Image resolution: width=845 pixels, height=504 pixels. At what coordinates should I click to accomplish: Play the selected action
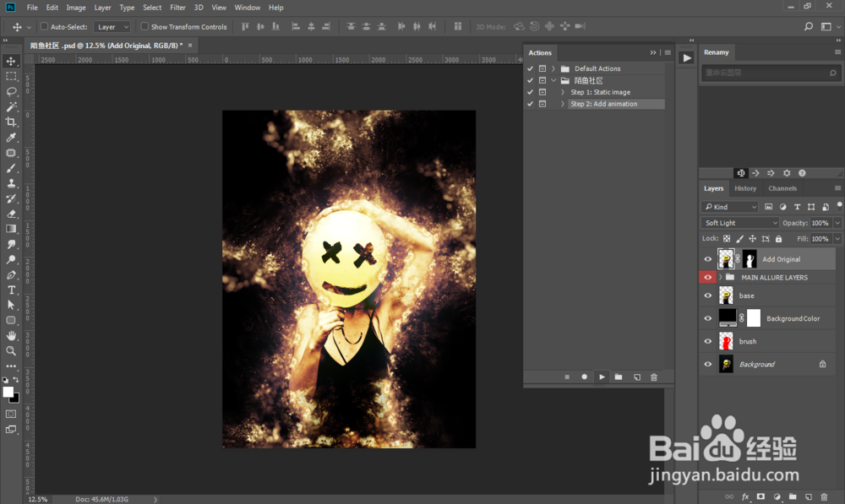(x=602, y=377)
